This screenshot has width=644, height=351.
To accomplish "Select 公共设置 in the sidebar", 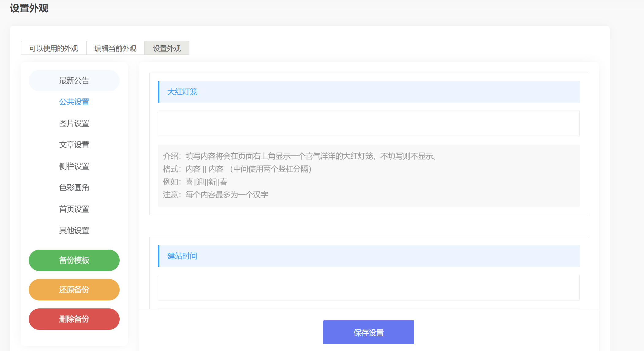I will point(74,102).
